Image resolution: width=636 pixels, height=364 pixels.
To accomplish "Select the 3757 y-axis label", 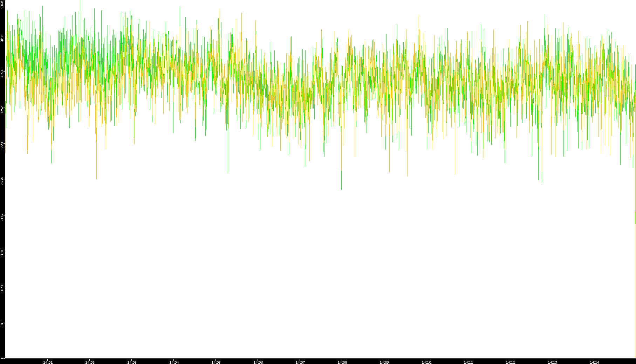I will [2, 110].
